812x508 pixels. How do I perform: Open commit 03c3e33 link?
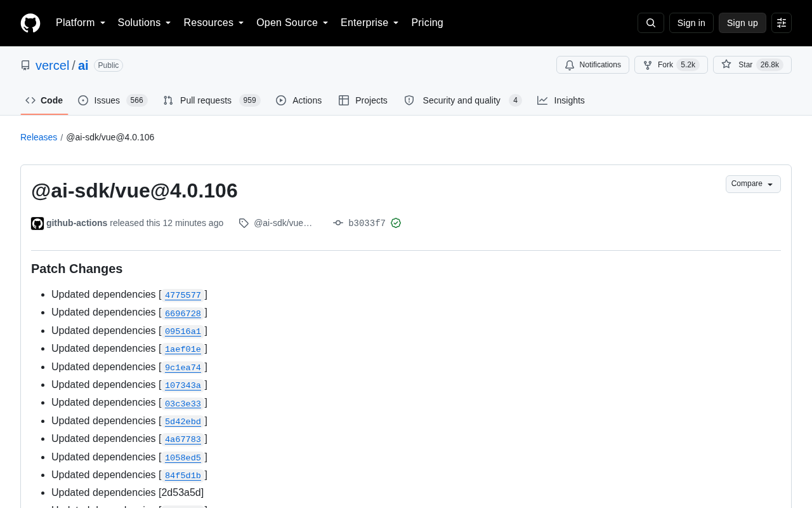click(183, 403)
